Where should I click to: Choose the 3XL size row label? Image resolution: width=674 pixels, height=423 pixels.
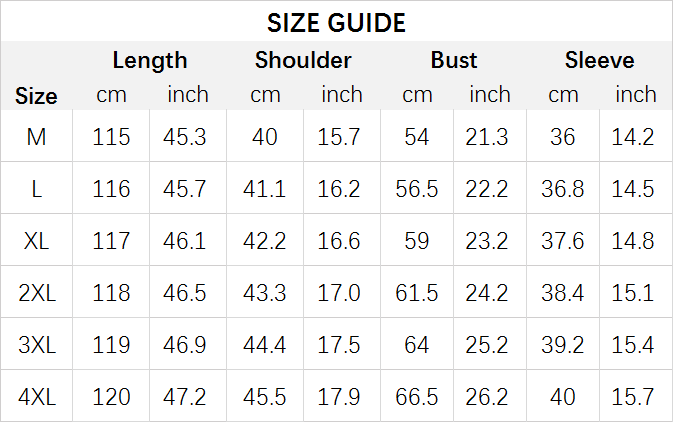tap(37, 345)
